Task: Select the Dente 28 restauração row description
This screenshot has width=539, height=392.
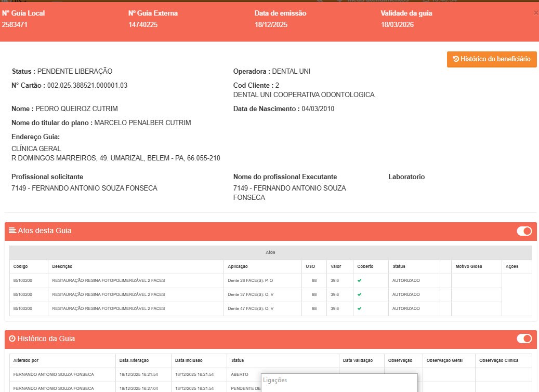Action: [108, 281]
